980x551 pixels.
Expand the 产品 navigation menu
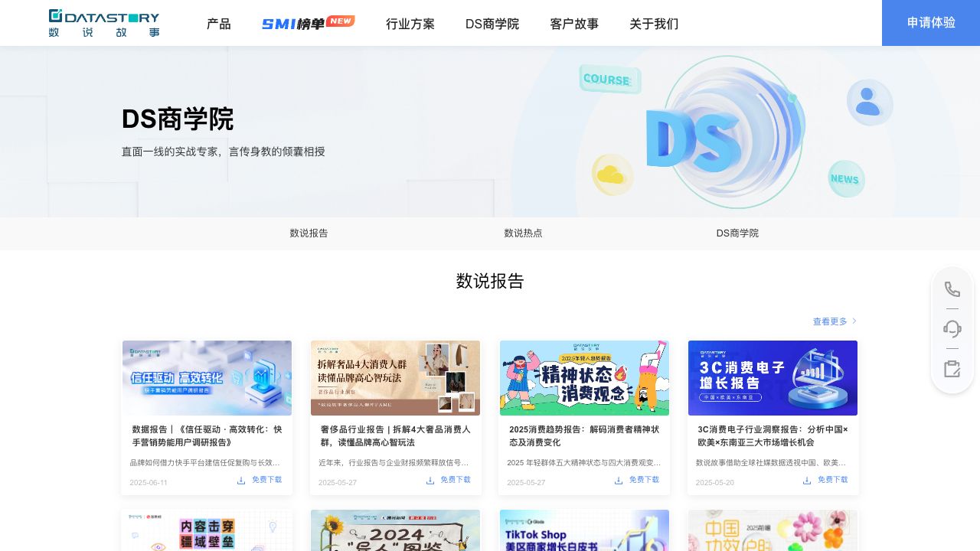pos(218,24)
